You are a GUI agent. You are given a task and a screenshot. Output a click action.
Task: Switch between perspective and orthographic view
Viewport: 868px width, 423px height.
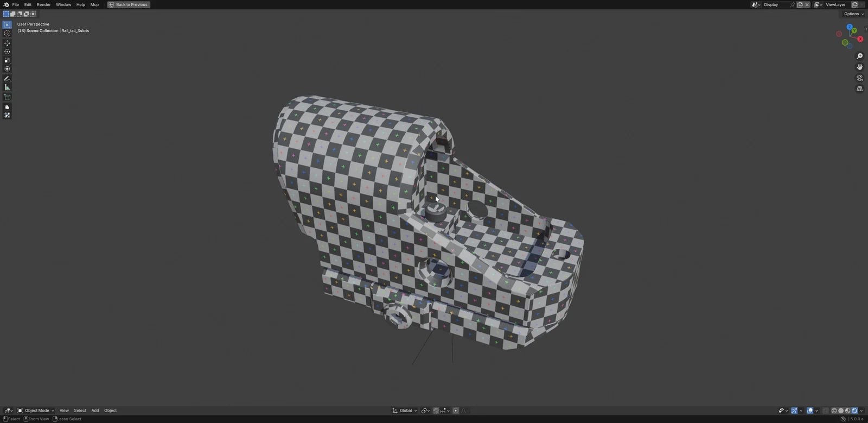(859, 89)
